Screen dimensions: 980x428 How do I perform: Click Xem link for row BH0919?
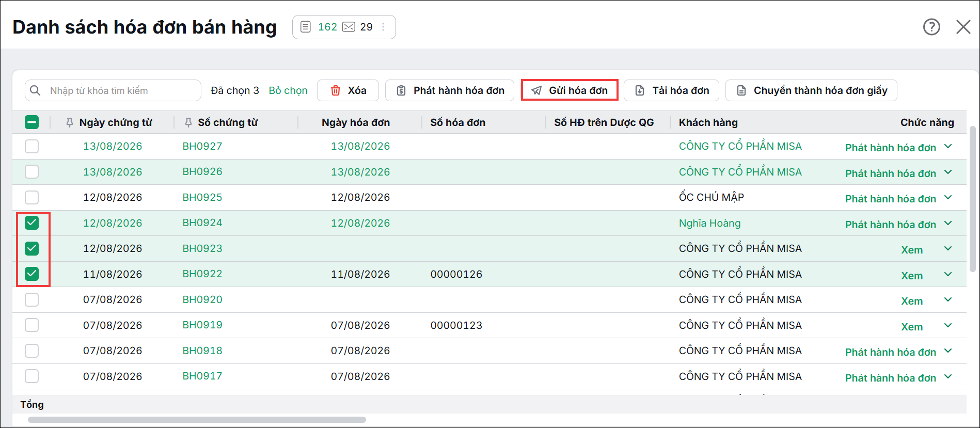[x=912, y=327]
